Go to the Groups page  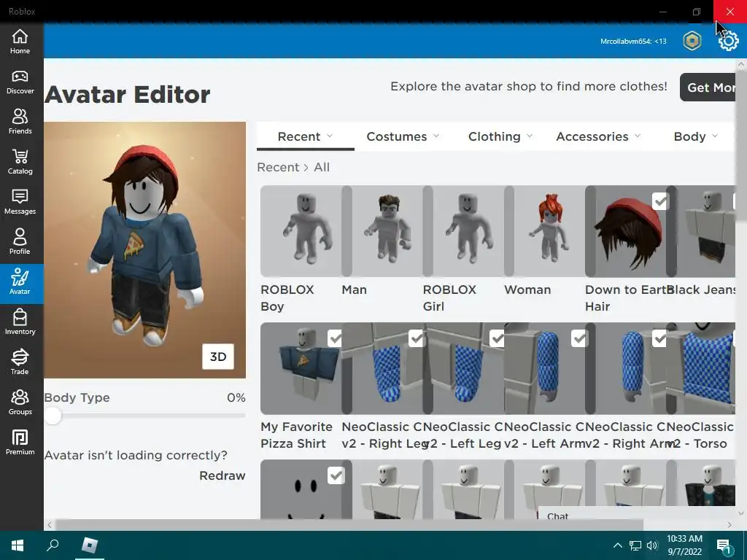pyautogui.click(x=20, y=402)
